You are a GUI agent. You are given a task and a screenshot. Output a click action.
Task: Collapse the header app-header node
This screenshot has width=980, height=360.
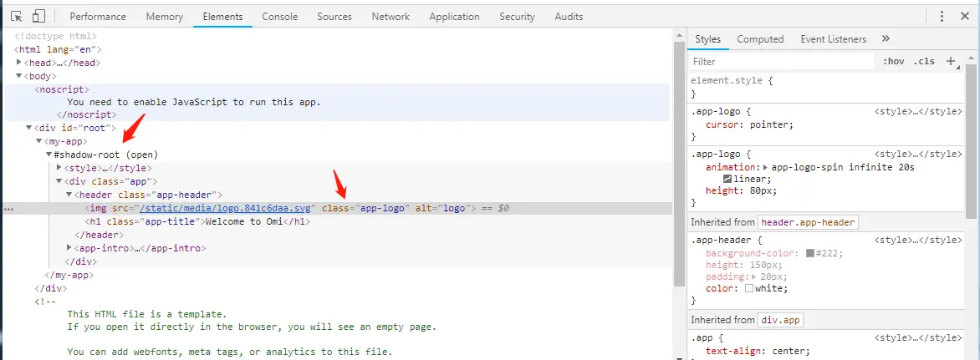69,195
